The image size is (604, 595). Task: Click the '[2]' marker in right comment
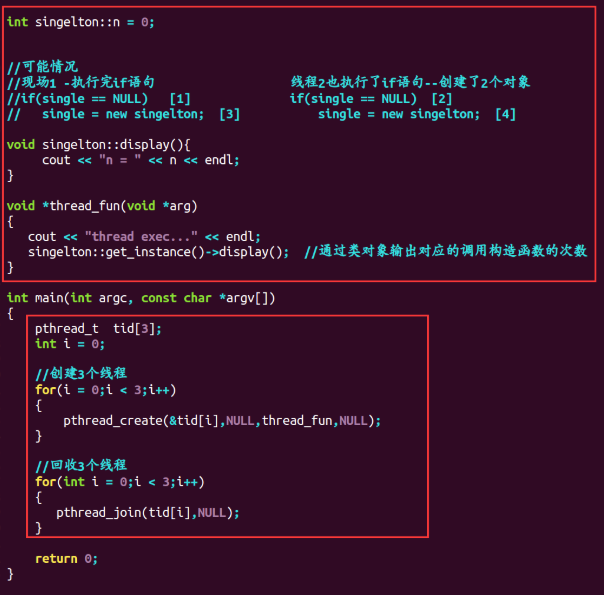click(x=441, y=99)
